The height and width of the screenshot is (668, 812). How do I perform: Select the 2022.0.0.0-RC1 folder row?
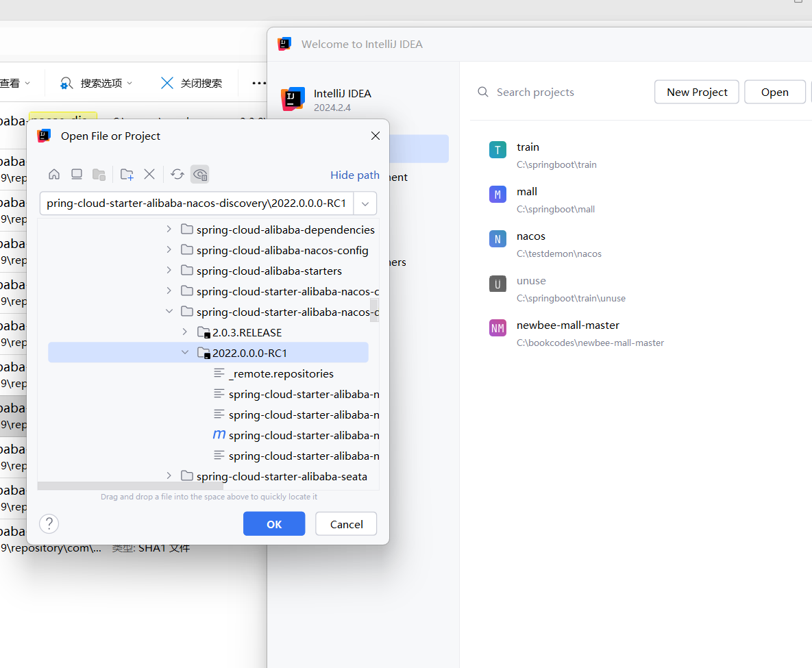point(208,353)
